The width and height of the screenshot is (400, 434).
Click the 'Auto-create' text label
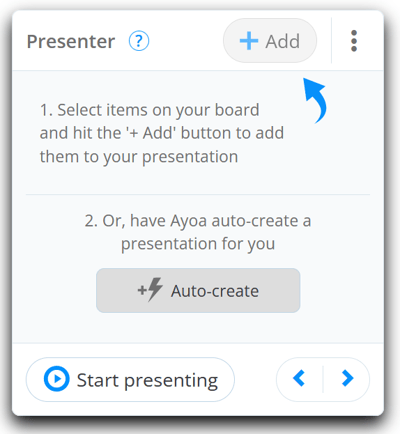pyautogui.click(x=215, y=291)
